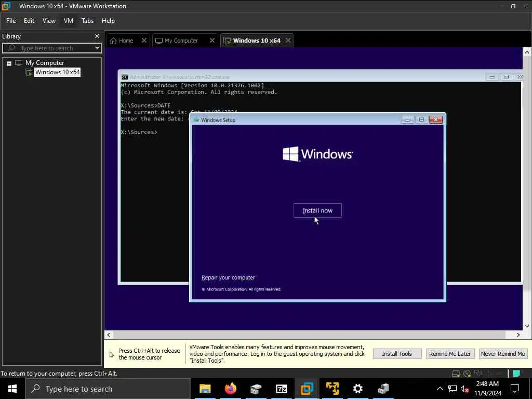This screenshot has height=399, width=532.
Task: Click the X:\Sources> prompt line in cmd
Action: tap(139, 132)
